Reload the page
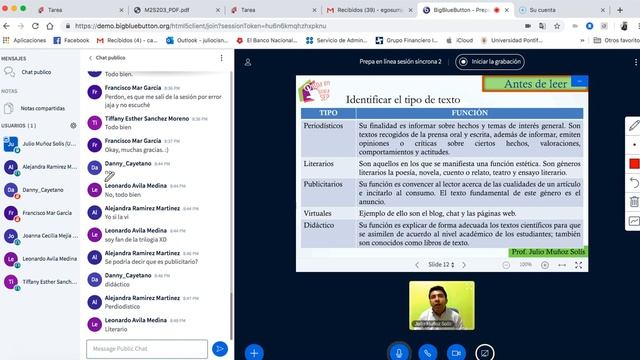The height and width of the screenshot is (360, 640). point(35,26)
